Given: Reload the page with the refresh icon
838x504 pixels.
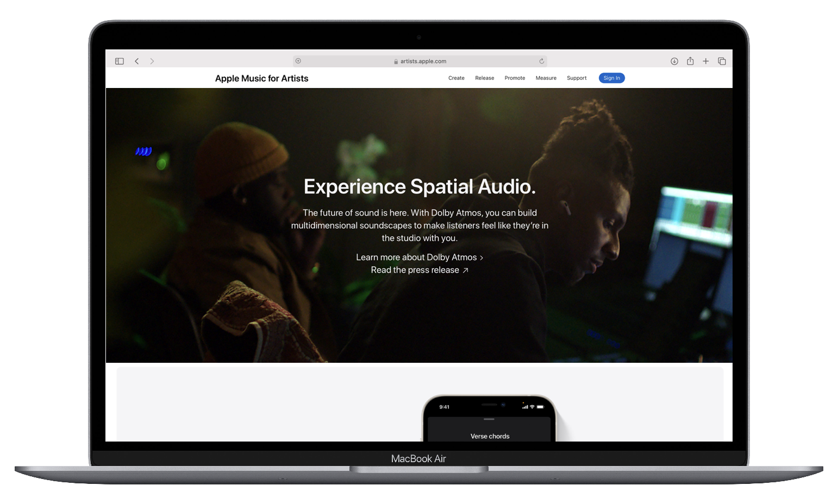Looking at the screenshot, I should [x=541, y=61].
